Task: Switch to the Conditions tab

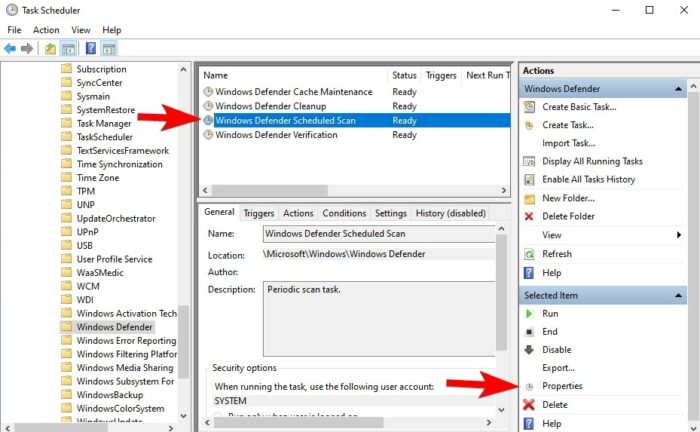Action: pos(344,214)
